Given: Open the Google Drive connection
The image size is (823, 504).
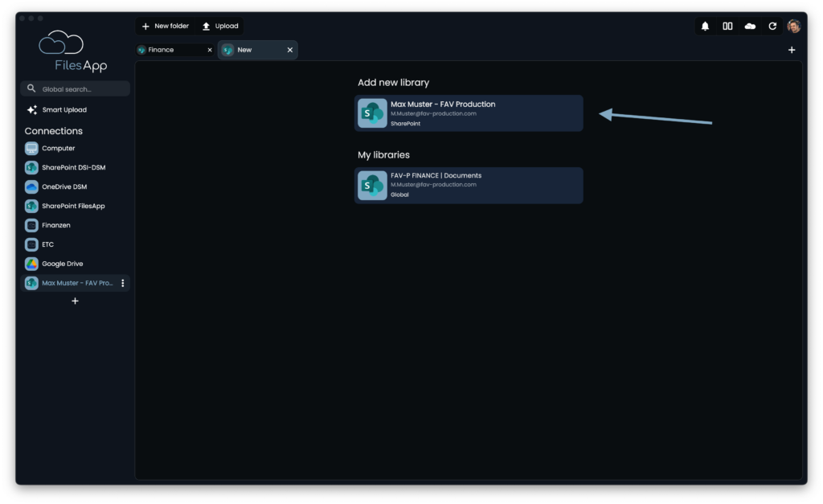Looking at the screenshot, I should coord(75,264).
